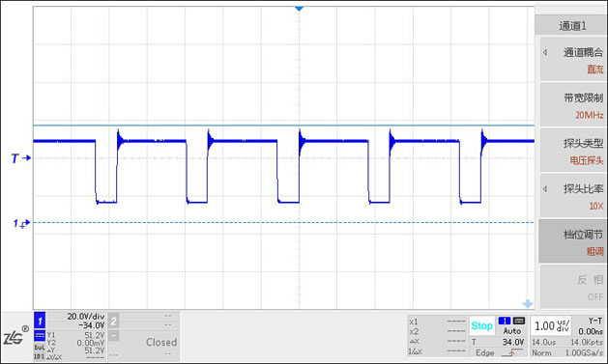The width and height of the screenshot is (608, 364).
Task: Click the Stop acquisition status button
Action: 481,325
